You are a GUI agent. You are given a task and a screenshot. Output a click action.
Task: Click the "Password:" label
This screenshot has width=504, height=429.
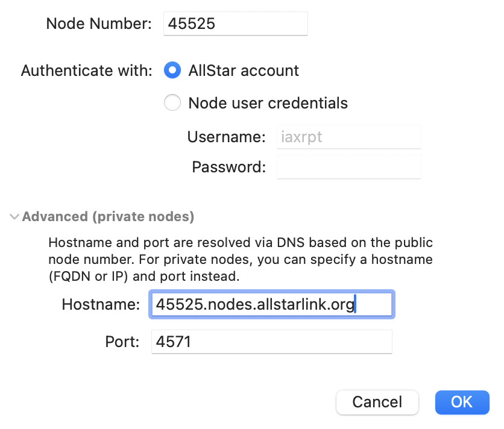click(x=228, y=167)
